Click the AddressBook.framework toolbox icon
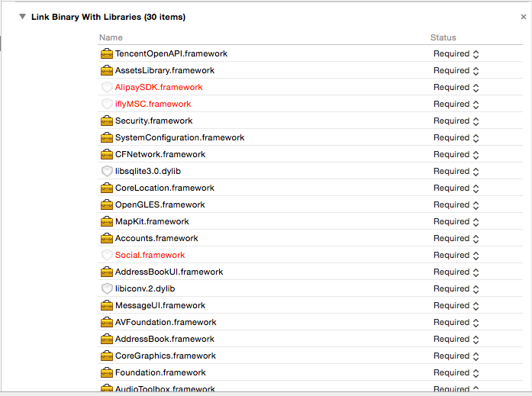Viewport: 532px width, 396px height. click(x=107, y=339)
